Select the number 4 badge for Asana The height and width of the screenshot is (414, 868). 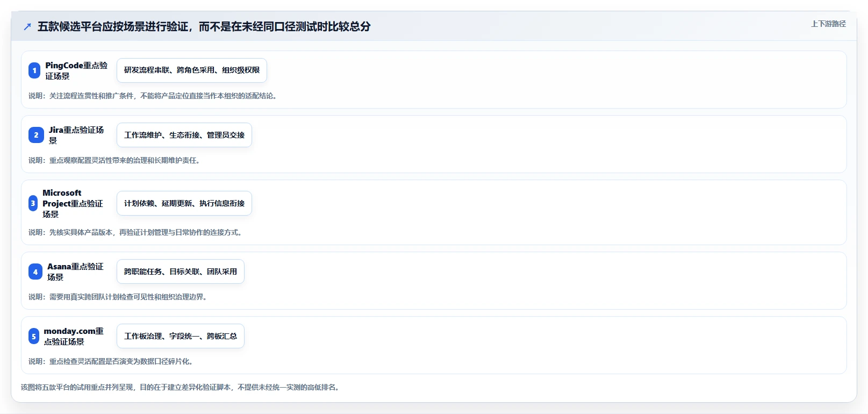pos(35,272)
